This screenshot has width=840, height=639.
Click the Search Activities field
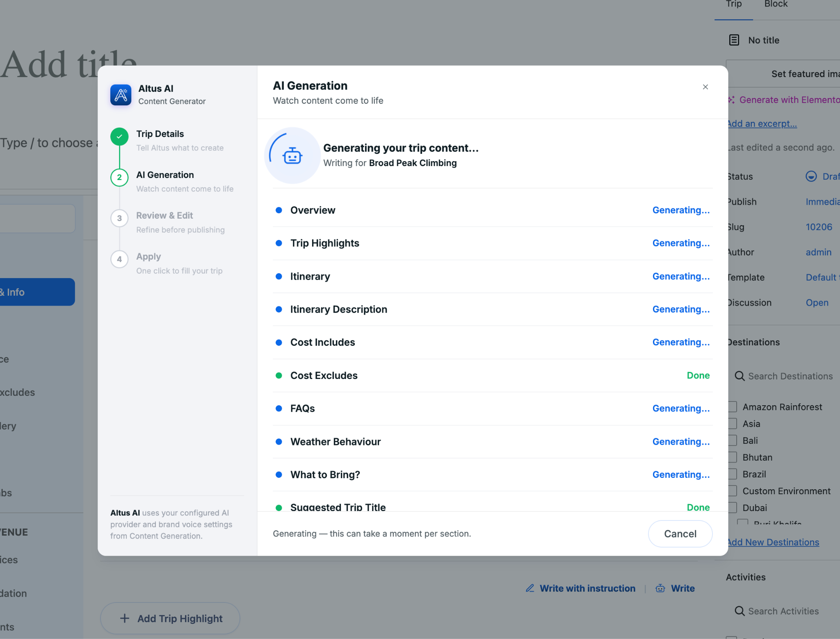point(783,611)
